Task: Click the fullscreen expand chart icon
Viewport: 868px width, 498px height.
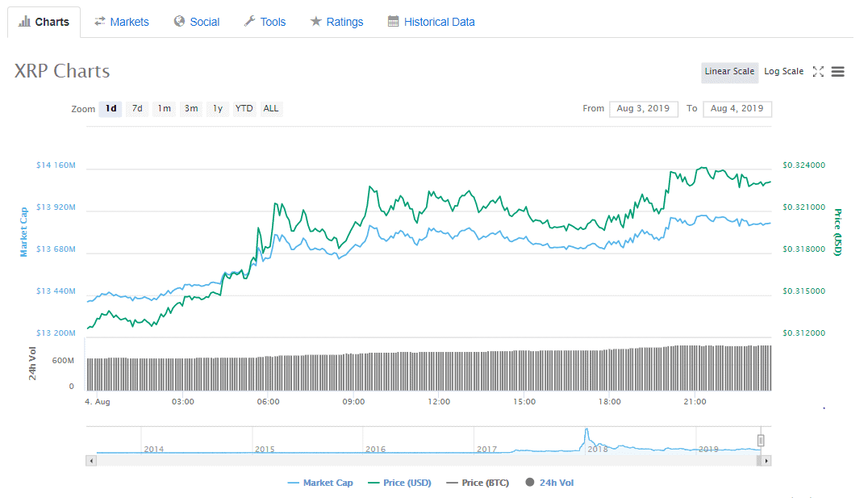Action: coord(818,72)
